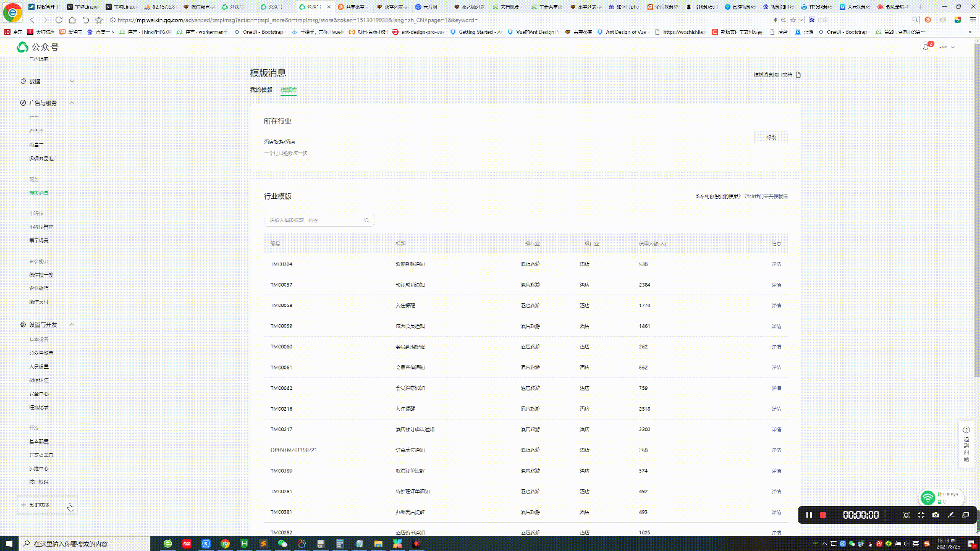The width and height of the screenshot is (980, 551).
Task: Open the Ant Design of Vue bookmark
Action: coord(622,32)
